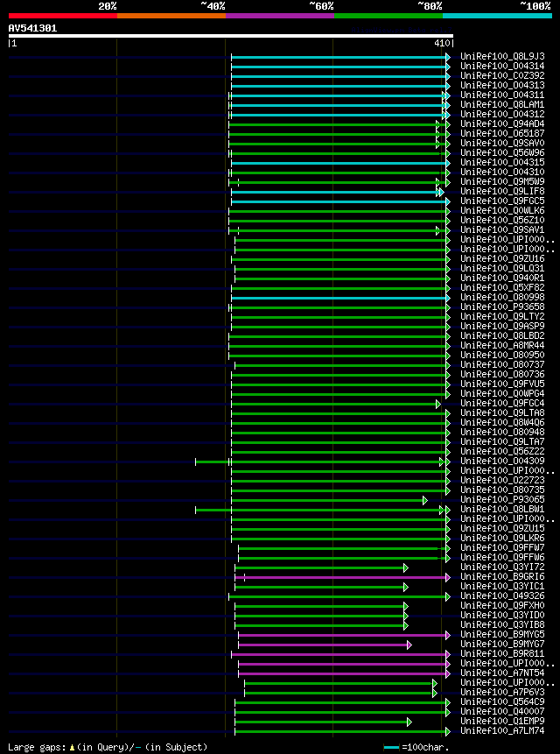Click the purple ~60% identity legend segment
560x754 pixels.
point(280,16)
